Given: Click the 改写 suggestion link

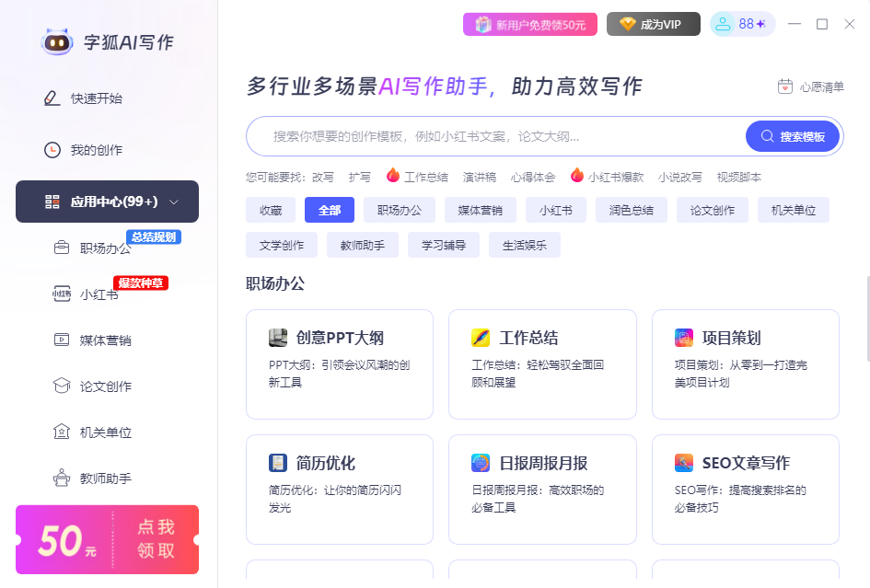Looking at the screenshot, I should pyautogui.click(x=323, y=177).
